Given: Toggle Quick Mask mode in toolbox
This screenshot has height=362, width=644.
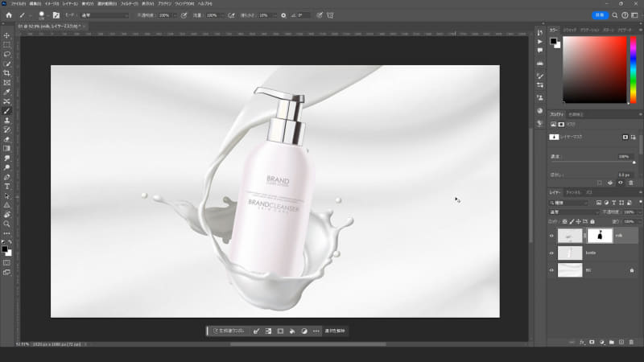Looking at the screenshot, I should pos(7,263).
